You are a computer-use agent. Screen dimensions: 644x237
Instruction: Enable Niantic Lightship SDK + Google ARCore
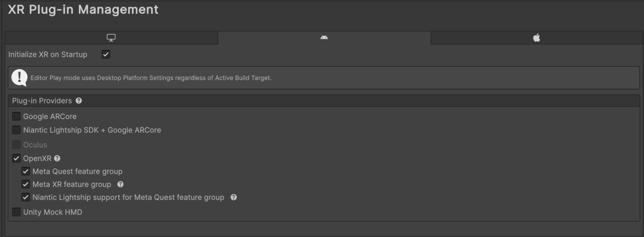pyautogui.click(x=16, y=130)
